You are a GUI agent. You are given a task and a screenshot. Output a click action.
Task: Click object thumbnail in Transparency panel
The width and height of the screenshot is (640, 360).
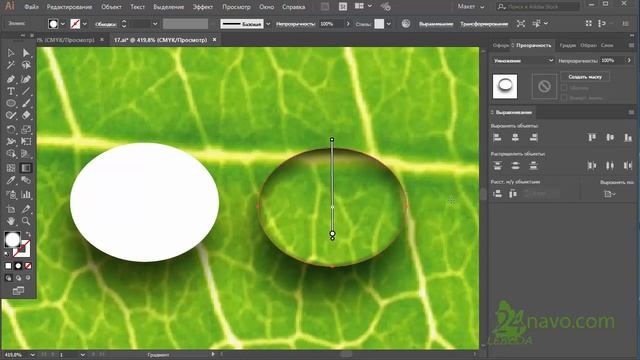tap(505, 86)
